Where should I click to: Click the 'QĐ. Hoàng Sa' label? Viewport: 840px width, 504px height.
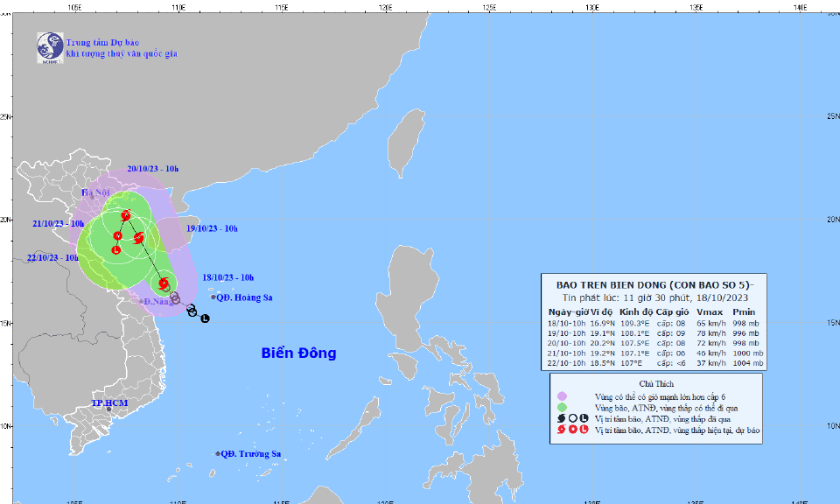244,297
